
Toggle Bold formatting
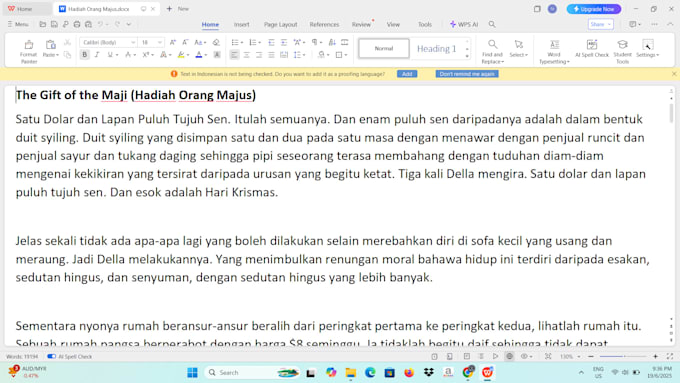pyautogui.click(x=85, y=55)
